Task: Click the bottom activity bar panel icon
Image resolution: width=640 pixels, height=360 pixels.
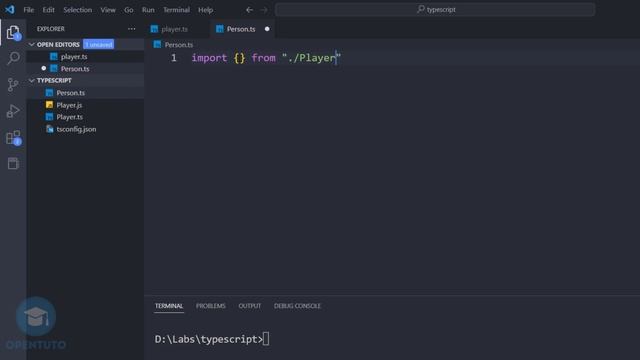Action: (13, 164)
